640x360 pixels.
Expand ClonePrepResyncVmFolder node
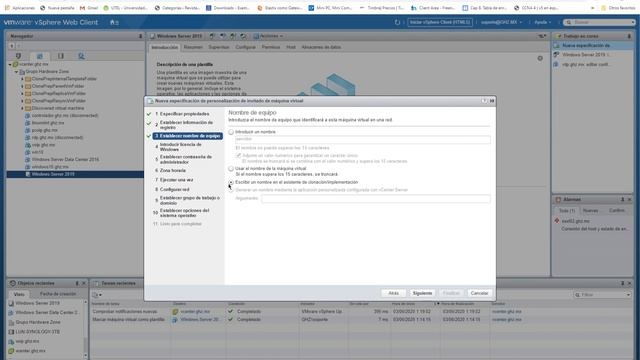coord(22,101)
